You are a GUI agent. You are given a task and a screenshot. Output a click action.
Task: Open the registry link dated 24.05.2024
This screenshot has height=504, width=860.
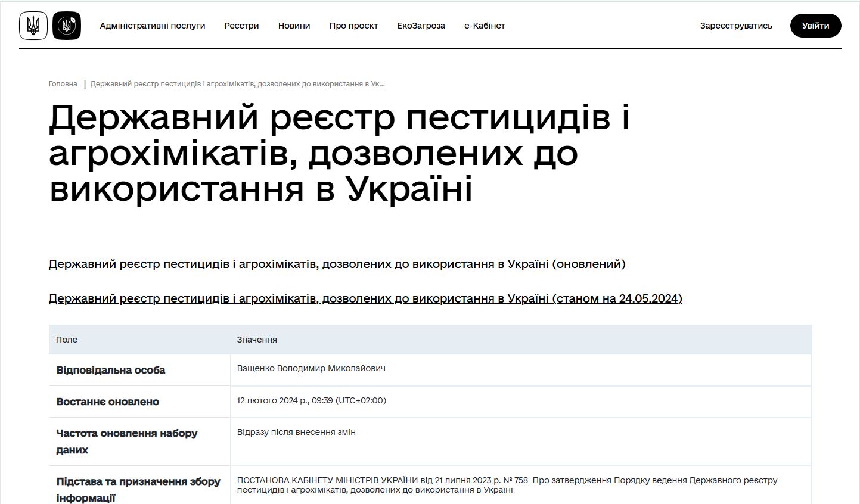[365, 298]
